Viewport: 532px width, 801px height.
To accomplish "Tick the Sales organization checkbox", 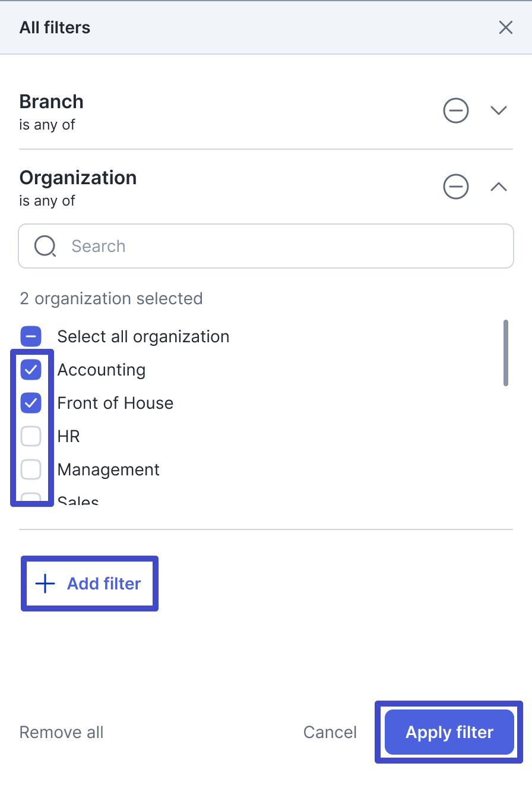I will click(x=31, y=499).
